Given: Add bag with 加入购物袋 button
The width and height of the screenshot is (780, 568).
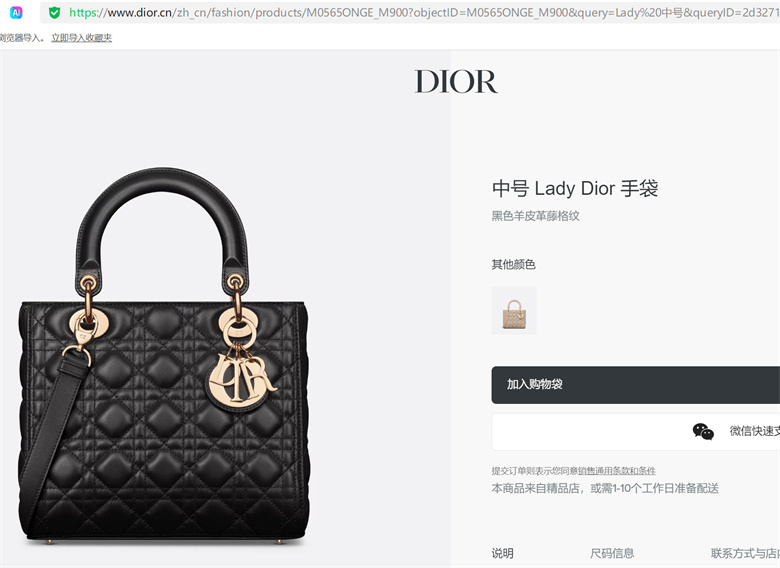Looking at the screenshot, I should coord(636,385).
